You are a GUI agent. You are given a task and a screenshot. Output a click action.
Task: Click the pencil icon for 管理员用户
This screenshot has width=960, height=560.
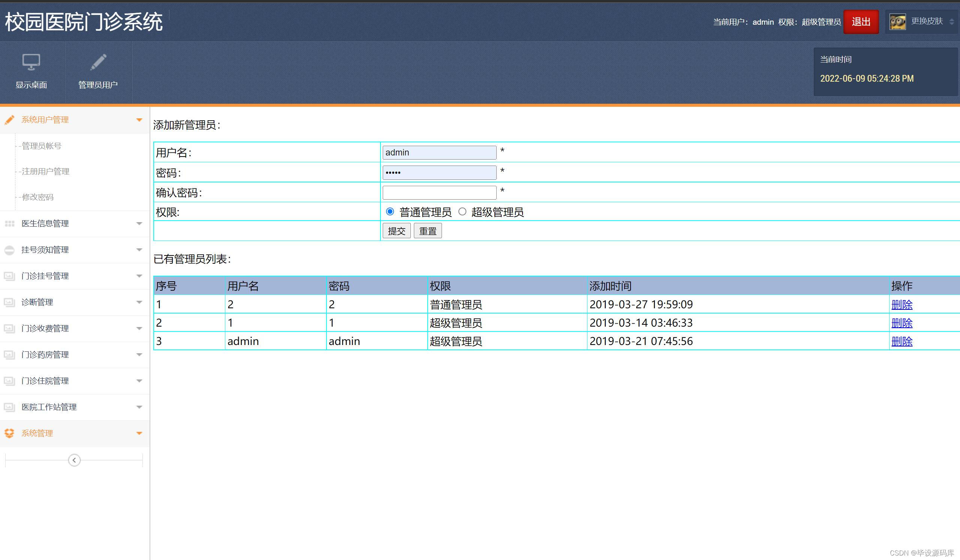pos(98,62)
